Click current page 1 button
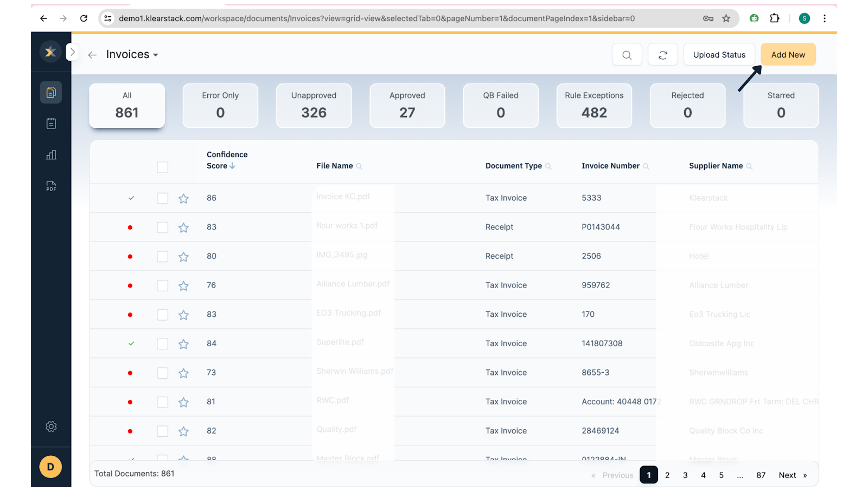This screenshot has width=868, height=491. pos(649,475)
